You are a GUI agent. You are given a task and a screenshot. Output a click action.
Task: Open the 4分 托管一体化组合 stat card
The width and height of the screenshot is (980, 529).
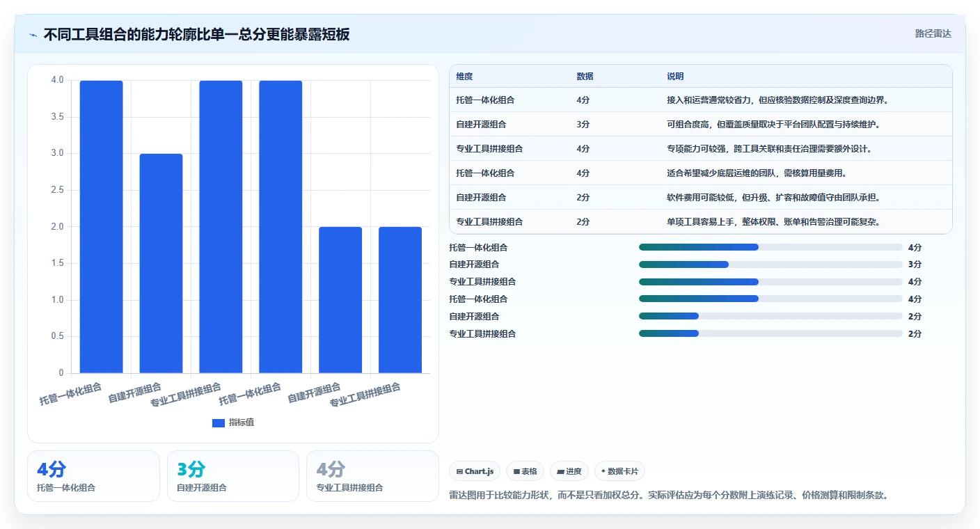coord(93,476)
